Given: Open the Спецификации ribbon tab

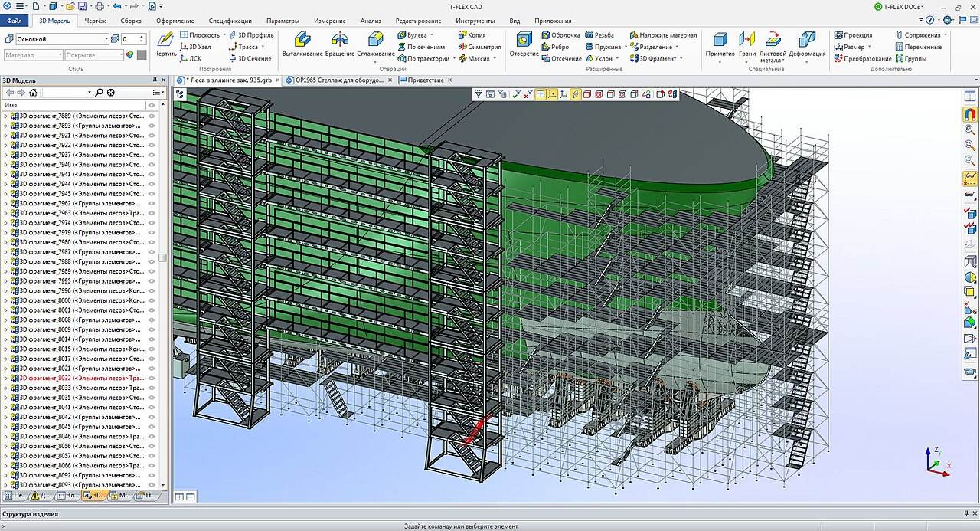Looking at the screenshot, I should pos(230,21).
